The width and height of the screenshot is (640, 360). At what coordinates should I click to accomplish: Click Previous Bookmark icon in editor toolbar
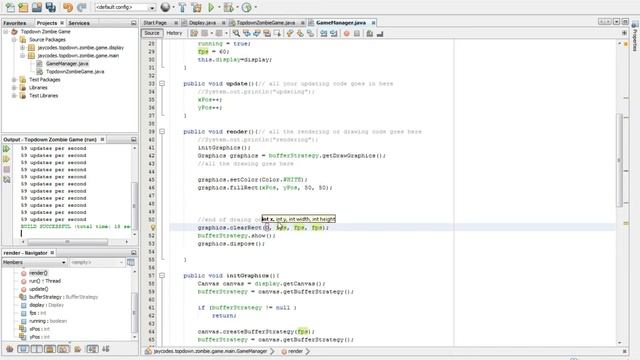pyautogui.click(x=290, y=33)
